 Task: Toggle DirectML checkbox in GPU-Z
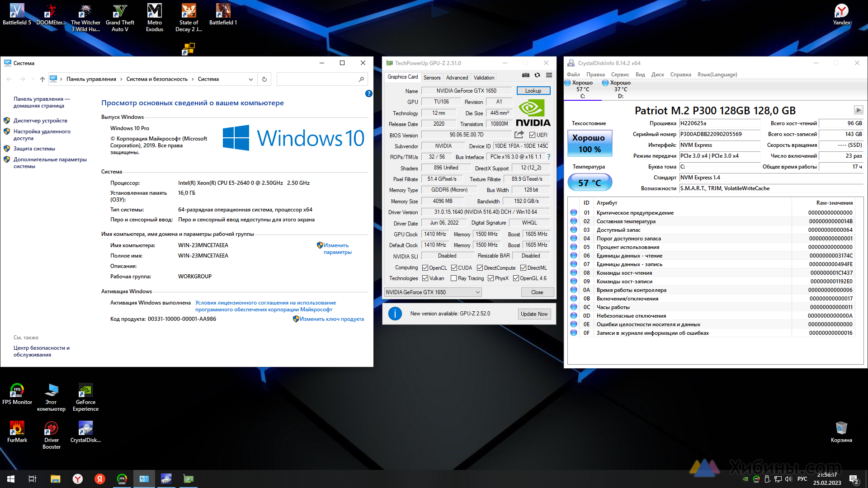coord(523,268)
